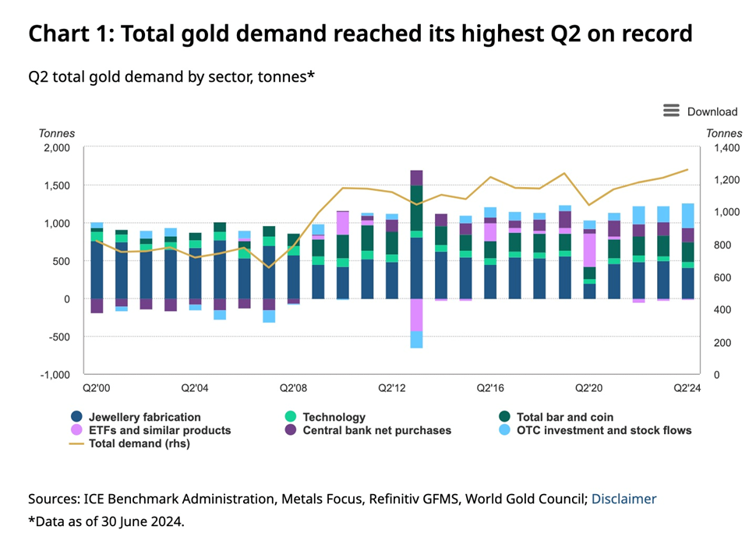Image resolution: width=756 pixels, height=533 pixels.
Task: Click the OTC investment light blue legend circle
Action: pos(504,429)
